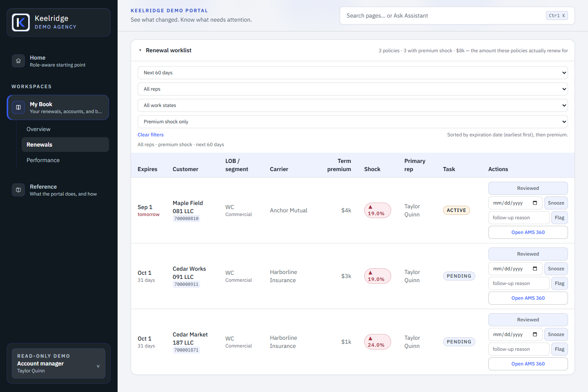Click the My Book icon
588x392 pixels.
coord(18,107)
